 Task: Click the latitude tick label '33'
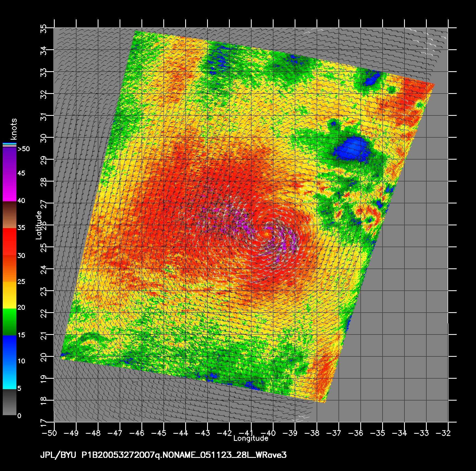43,72
